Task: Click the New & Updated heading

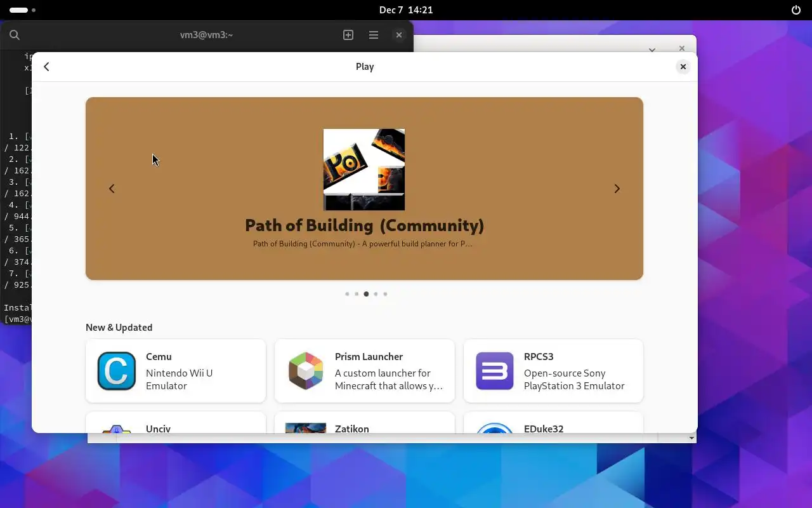Action: (x=119, y=328)
